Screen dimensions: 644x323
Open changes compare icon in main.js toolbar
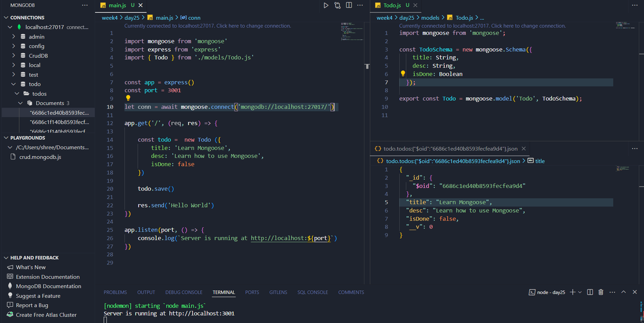338,5
